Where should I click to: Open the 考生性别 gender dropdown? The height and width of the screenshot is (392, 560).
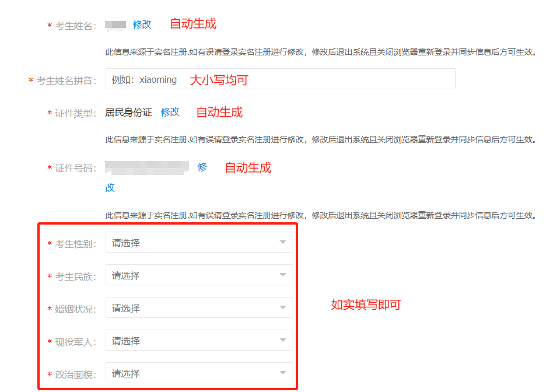tap(192, 242)
